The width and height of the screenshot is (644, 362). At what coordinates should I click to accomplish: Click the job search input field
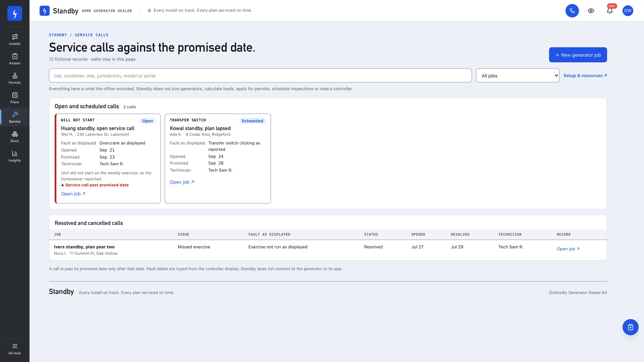[x=260, y=75]
